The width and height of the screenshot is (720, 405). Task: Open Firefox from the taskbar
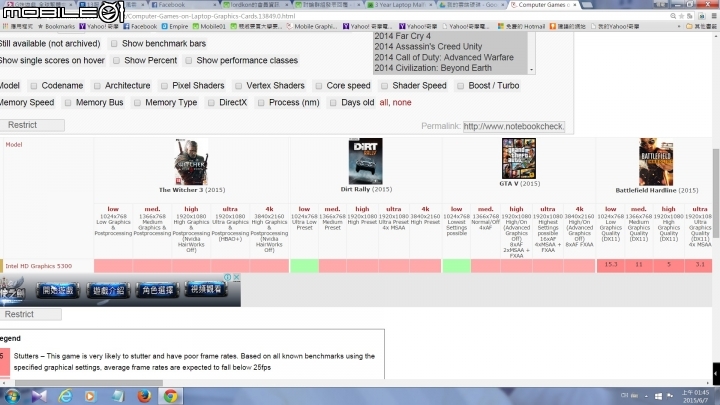[144, 395]
